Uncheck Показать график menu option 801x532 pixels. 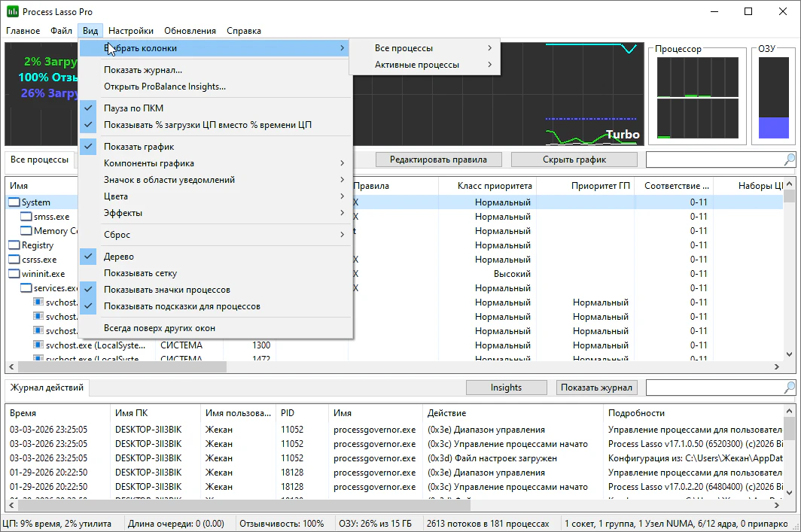(139, 147)
